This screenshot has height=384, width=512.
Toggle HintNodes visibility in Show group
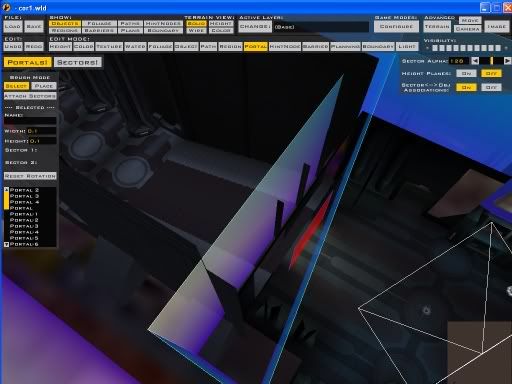163,24
